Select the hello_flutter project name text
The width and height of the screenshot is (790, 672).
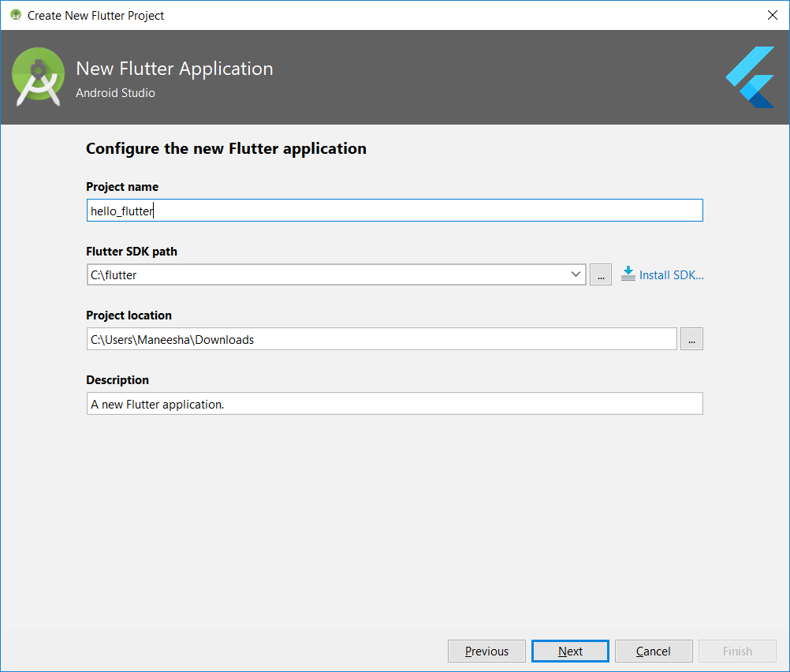coord(120,210)
